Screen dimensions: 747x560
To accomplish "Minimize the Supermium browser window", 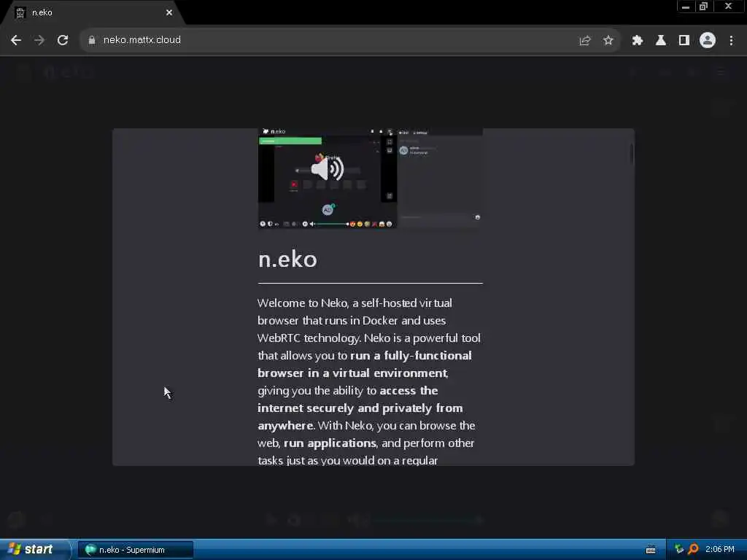I will [x=686, y=7].
